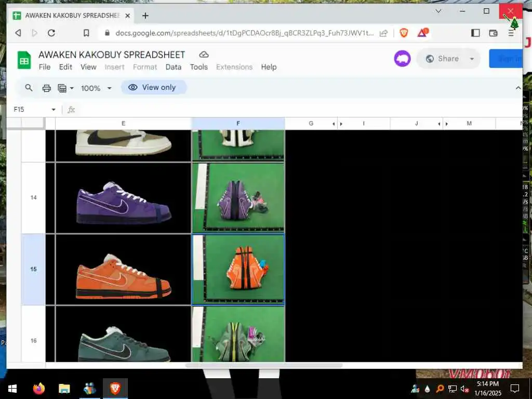Expand hidden columns arrow after J
Viewport: 532px width, 399px height.
[x=439, y=124]
